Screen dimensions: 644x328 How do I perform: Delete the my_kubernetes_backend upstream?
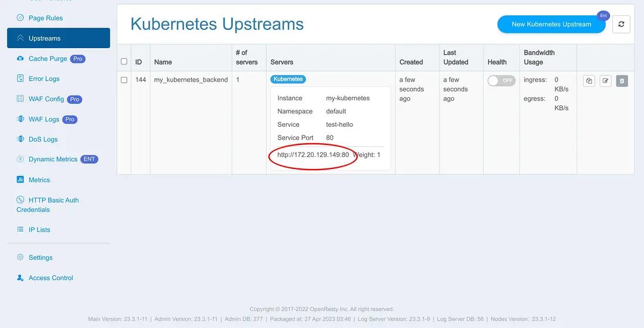point(622,81)
